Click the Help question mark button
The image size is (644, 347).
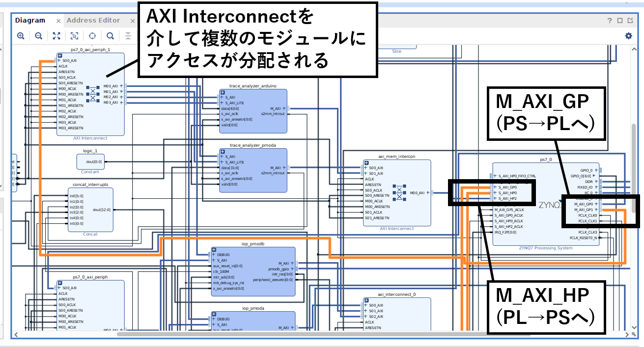(610, 20)
